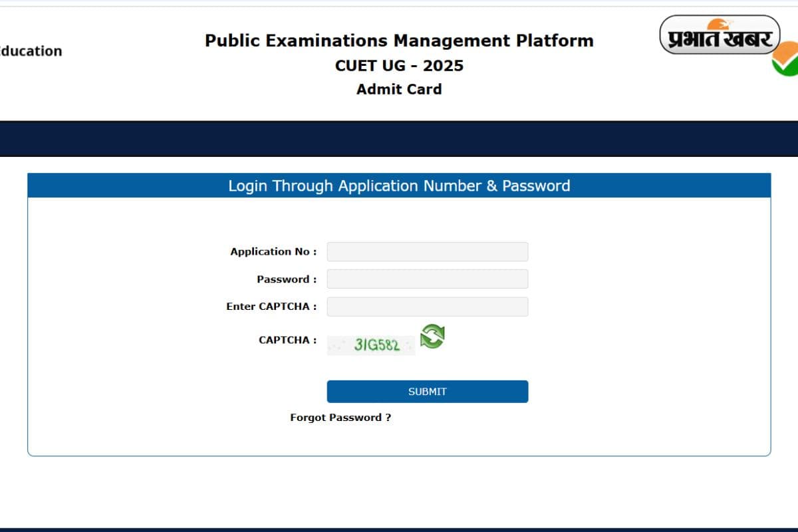798x532 pixels.
Task: Click the CAPTCHA image showing 31G582
Action: point(370,344)
